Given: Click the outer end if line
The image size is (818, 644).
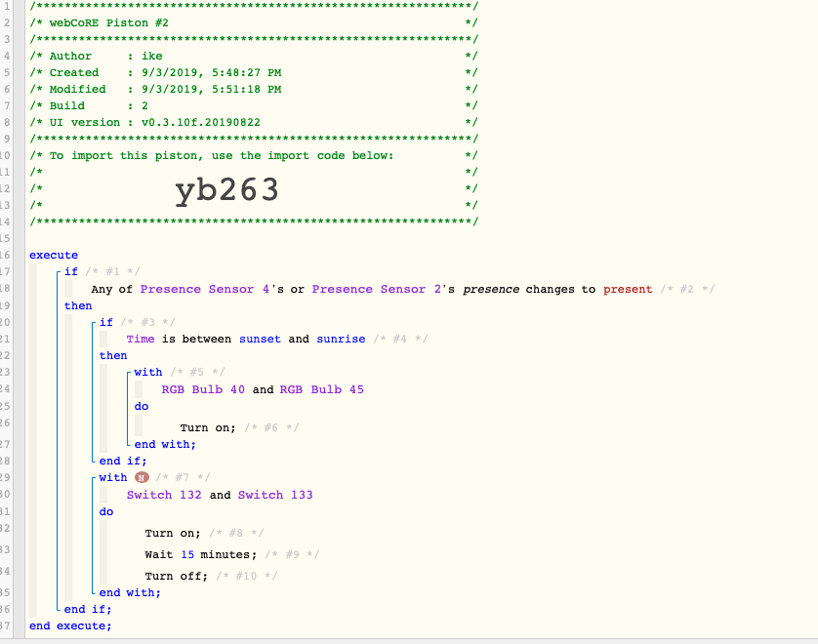Looking at the screenshot, I should (x=88, y=609).
